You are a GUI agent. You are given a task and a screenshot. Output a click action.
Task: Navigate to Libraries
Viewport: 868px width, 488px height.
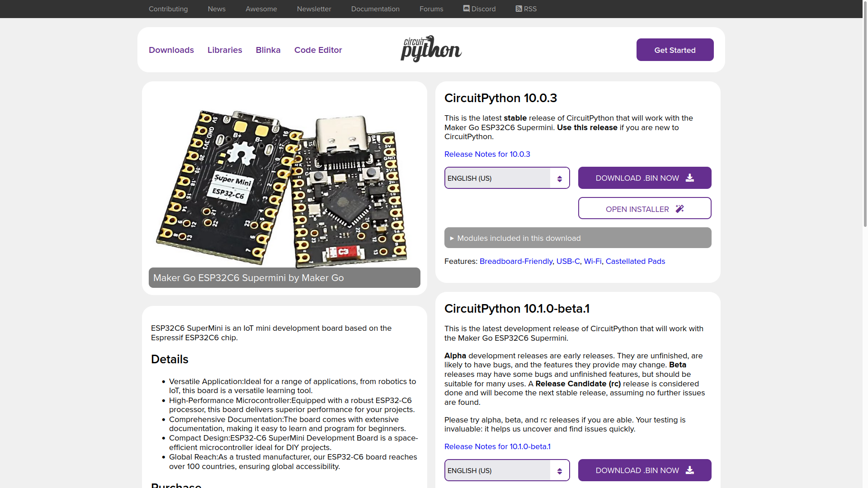225,50
